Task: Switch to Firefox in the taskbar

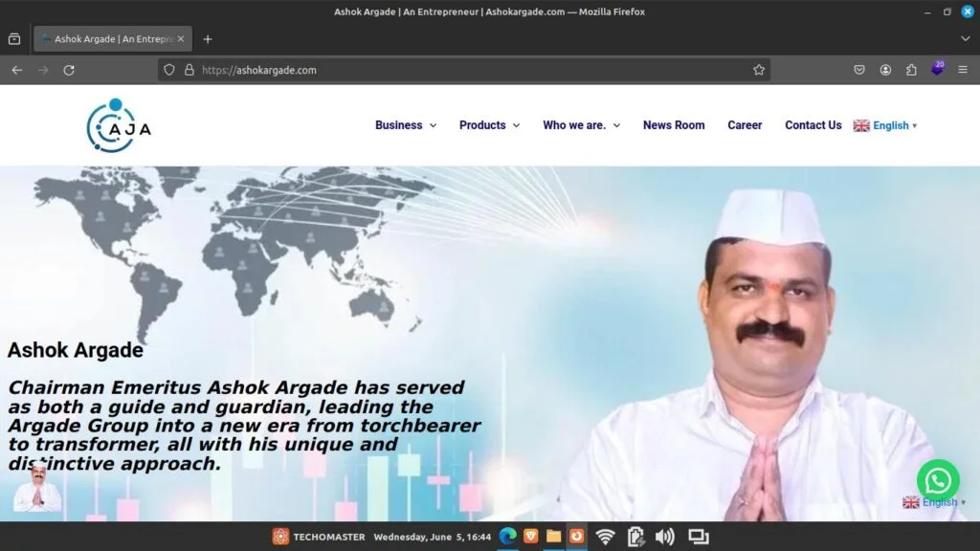Action: point(576,536)
